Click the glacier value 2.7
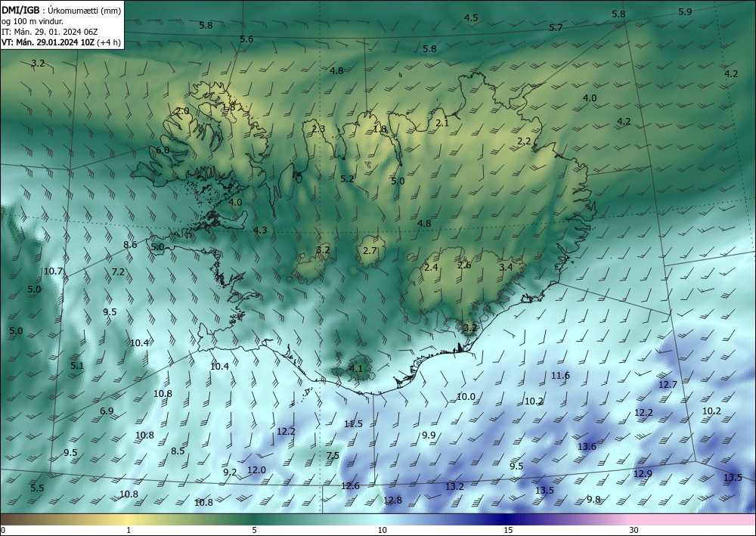 pos(370,251)
